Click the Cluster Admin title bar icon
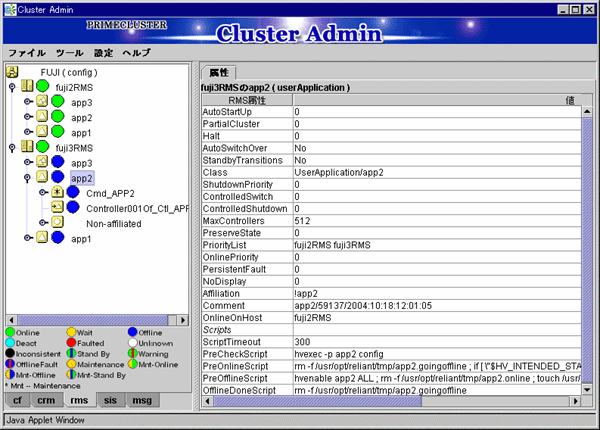 [10, 10]
